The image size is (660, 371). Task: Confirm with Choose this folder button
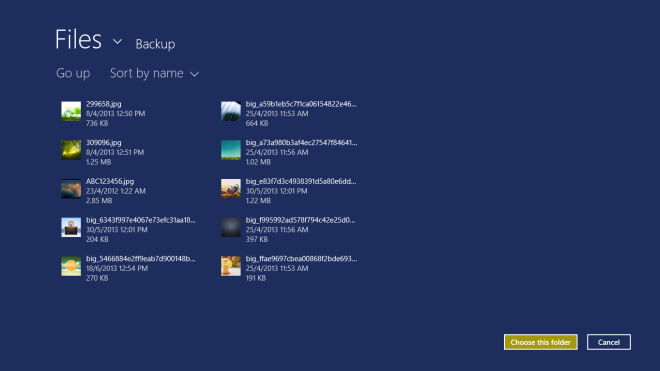[540, 342]
